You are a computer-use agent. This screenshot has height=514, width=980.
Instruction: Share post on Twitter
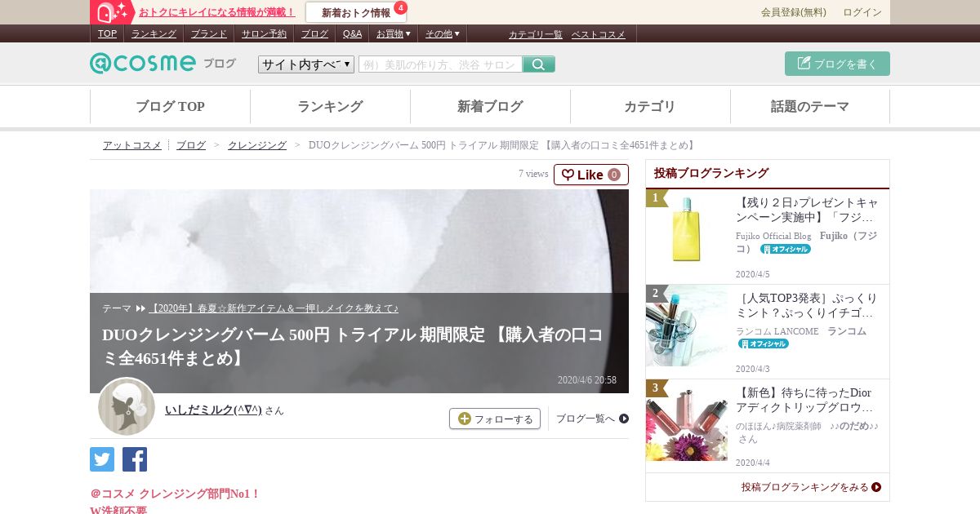(x=102, y=459)
